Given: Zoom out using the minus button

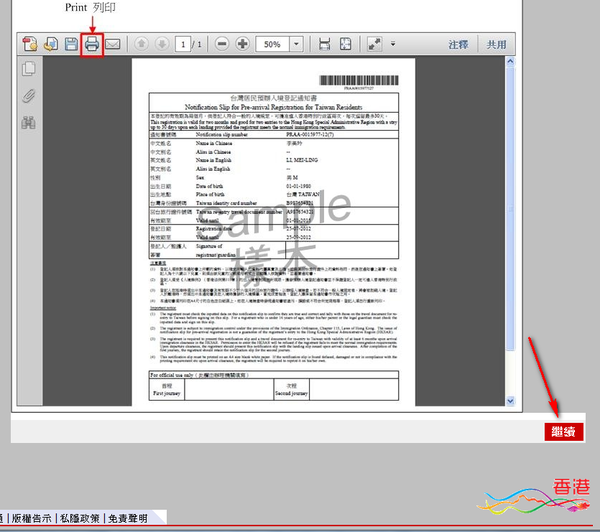Looking at the screenshot, I should point(221,45).
